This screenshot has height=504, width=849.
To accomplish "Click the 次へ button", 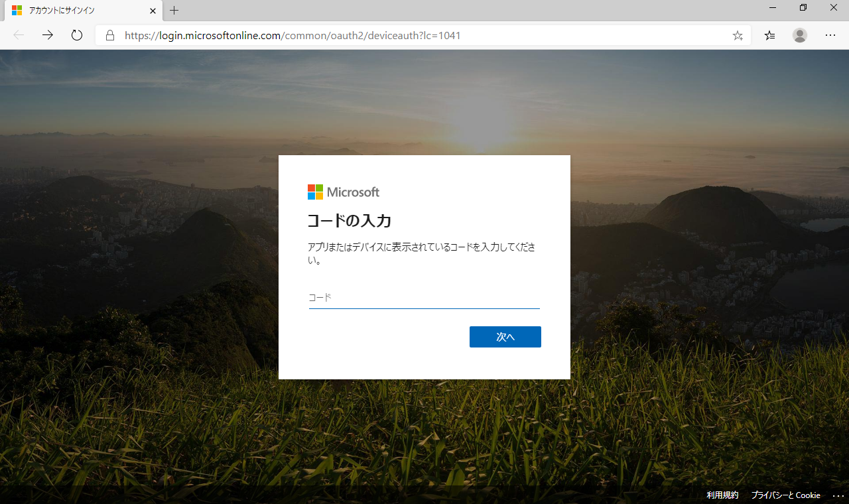I will (505, 337).
